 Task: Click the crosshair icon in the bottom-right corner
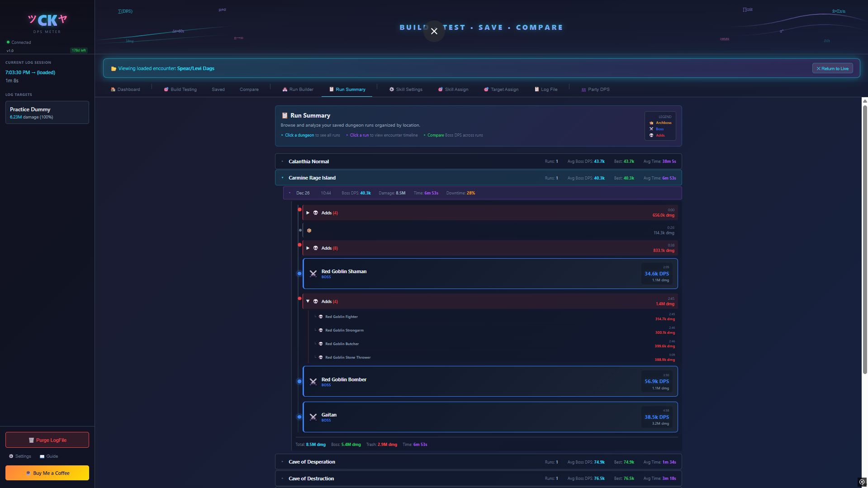[x=862, y=482]
